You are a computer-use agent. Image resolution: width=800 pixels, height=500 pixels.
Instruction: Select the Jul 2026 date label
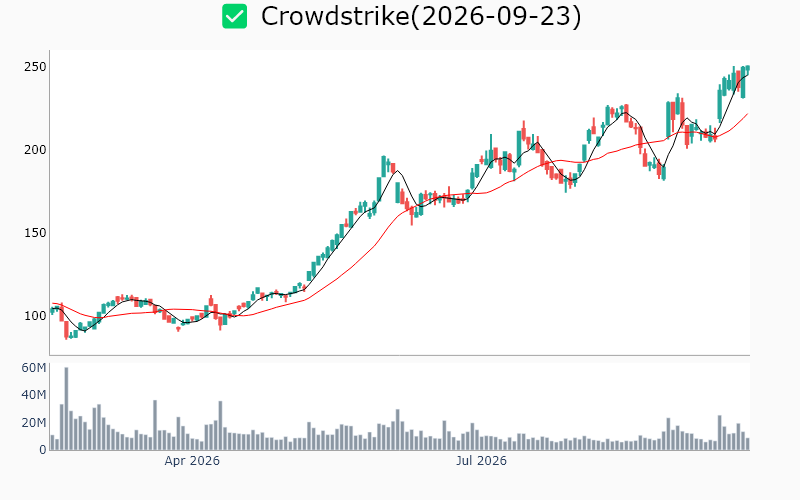point(481,461)
